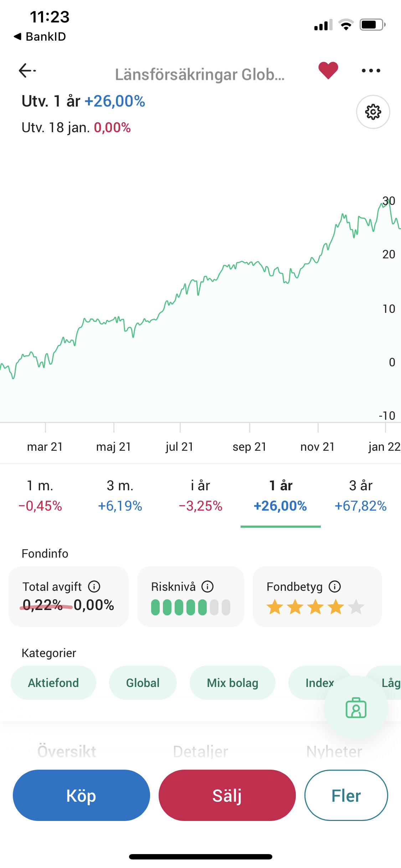Image resolution: width=401 pixels, height=868 pixels.
Task: Tap the floating portfolio badge icon
Action: (356, 708)
